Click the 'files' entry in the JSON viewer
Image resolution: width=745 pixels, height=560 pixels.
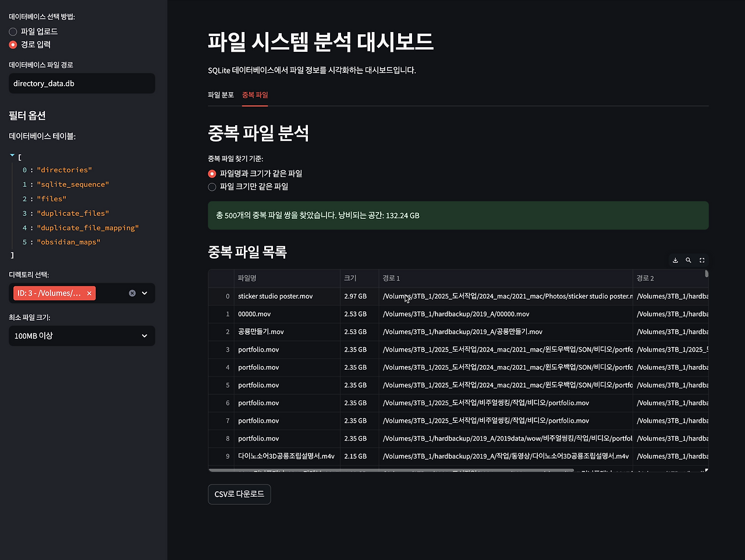pyautogui.click(x=51, y=199)
